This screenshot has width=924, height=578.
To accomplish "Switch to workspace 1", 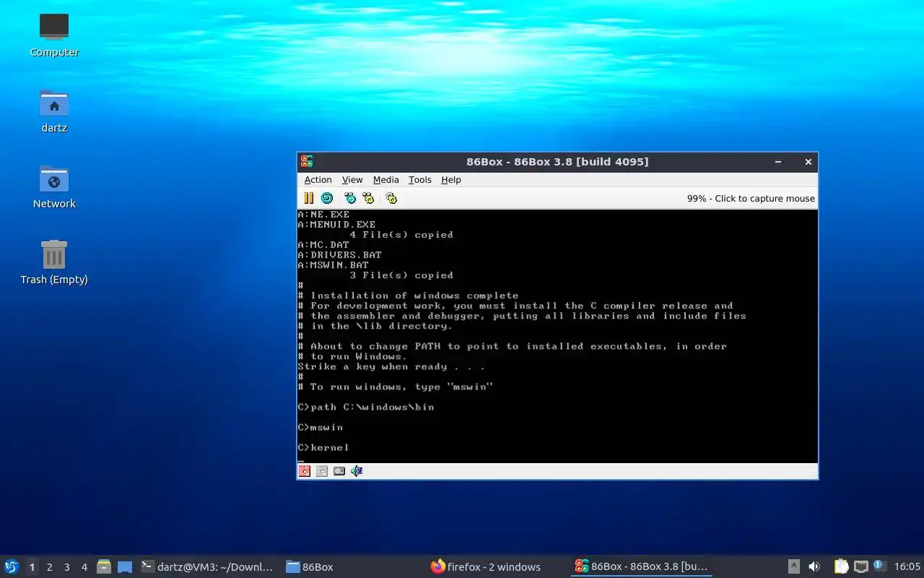I will (x=32, y=567).
